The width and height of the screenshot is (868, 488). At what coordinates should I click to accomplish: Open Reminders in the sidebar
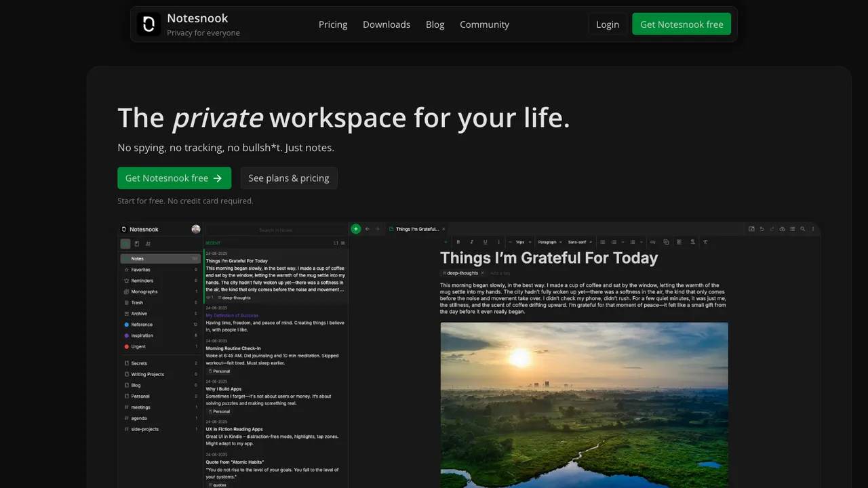pyautogui.click(x=160, y=281)
